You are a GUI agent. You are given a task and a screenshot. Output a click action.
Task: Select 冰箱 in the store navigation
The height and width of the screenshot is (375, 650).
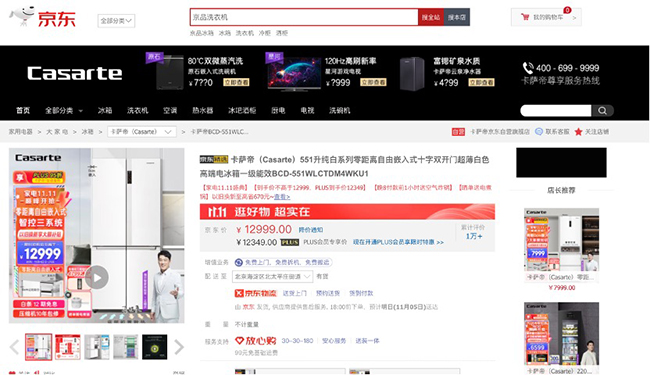(105, 111)
